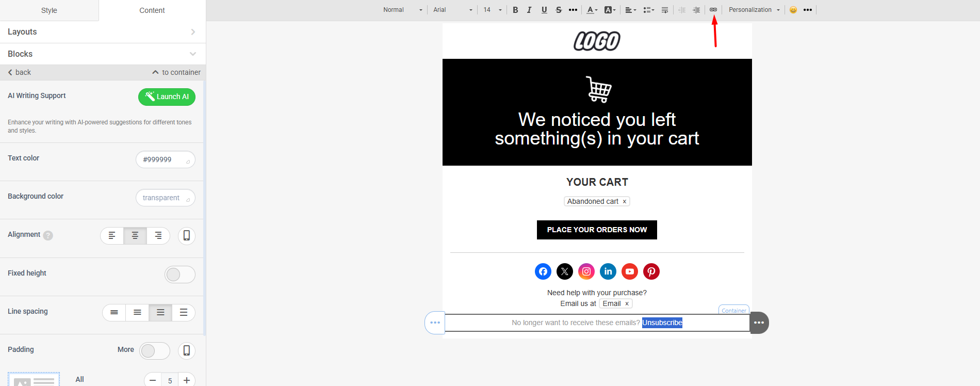
Task: Toggle bold formatting
Action: pyautogui.click(x=515, y=10)
